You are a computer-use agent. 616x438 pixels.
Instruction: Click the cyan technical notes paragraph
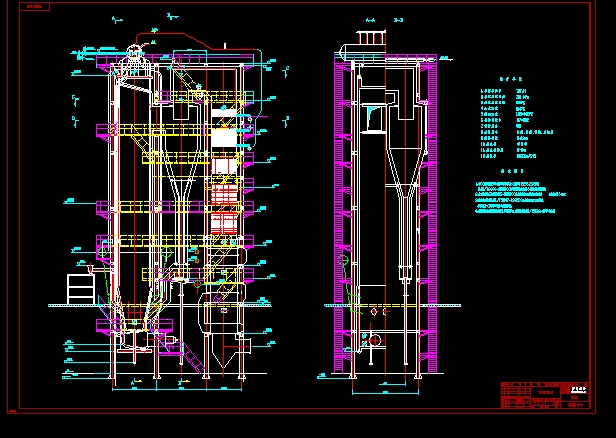[520, 198]
